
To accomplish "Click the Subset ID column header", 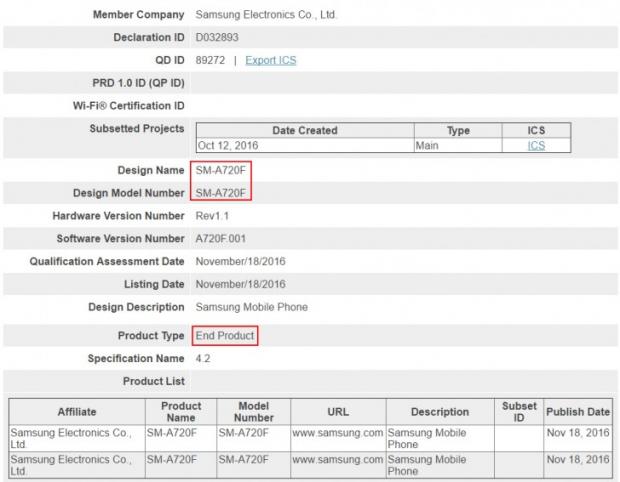I will (519, 411).
